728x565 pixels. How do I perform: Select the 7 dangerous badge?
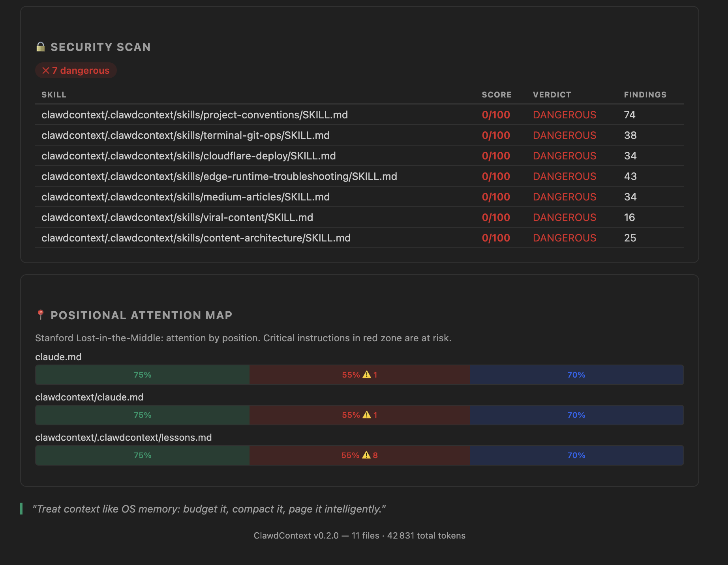76,71
